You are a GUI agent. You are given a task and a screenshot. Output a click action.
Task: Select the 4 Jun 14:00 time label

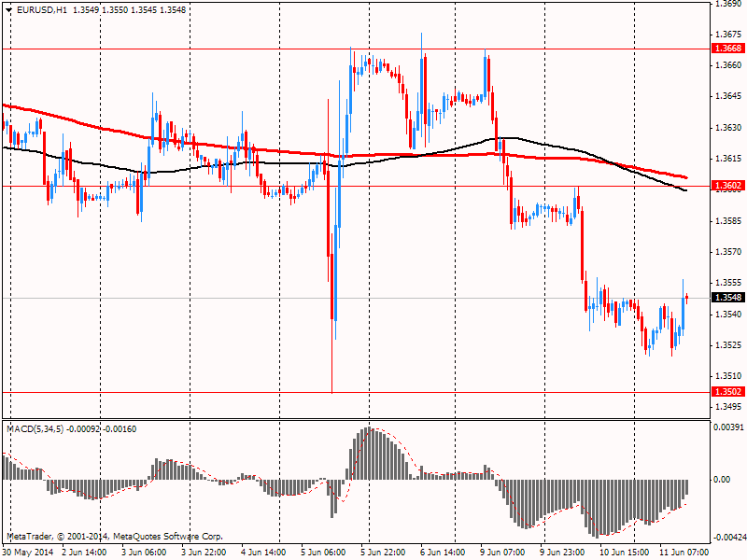point(263,553)
